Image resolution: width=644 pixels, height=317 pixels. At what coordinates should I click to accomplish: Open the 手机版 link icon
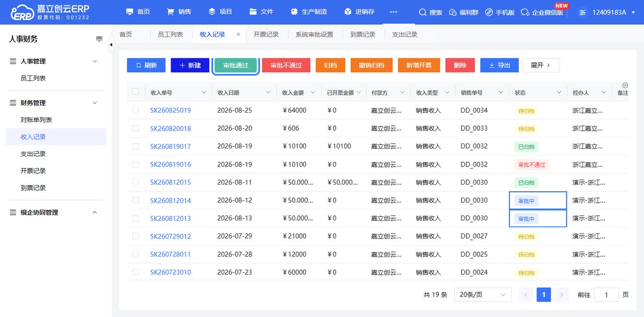click(489, 12)
